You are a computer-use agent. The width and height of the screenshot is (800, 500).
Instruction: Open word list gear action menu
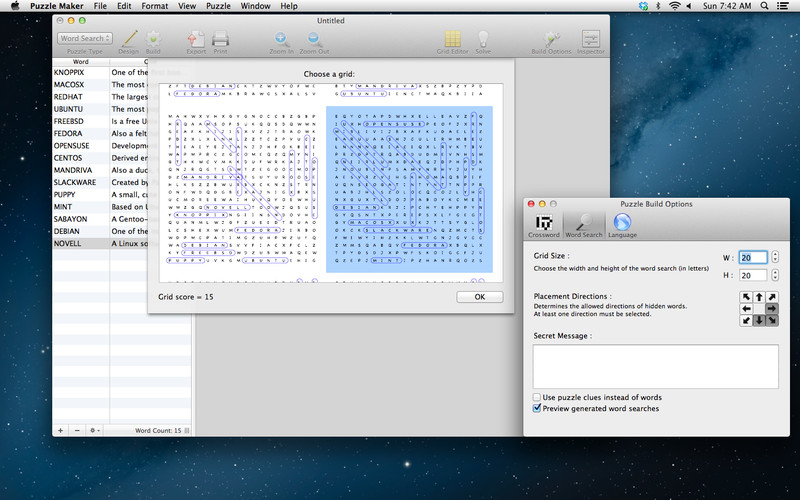point(94,430)
